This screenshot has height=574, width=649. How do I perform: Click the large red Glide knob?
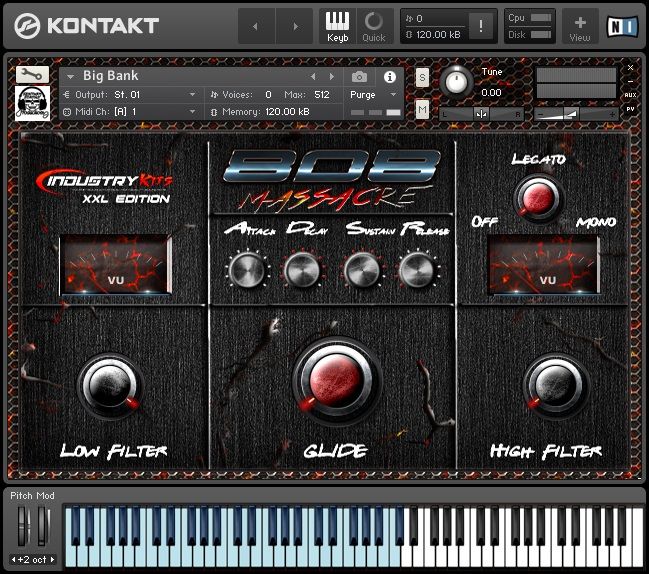point(336,382)
